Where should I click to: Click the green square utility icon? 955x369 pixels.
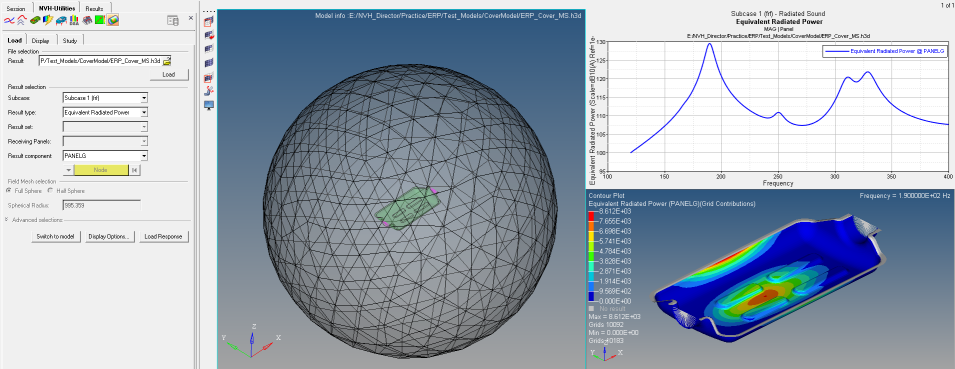click(x=100, y=20)
